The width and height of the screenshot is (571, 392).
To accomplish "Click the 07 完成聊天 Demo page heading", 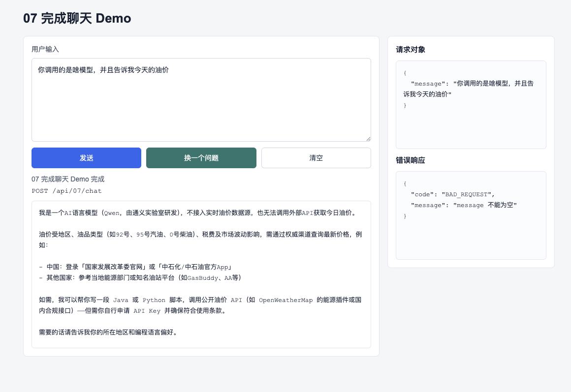I will pyautogui.click(x=77, y=18).
